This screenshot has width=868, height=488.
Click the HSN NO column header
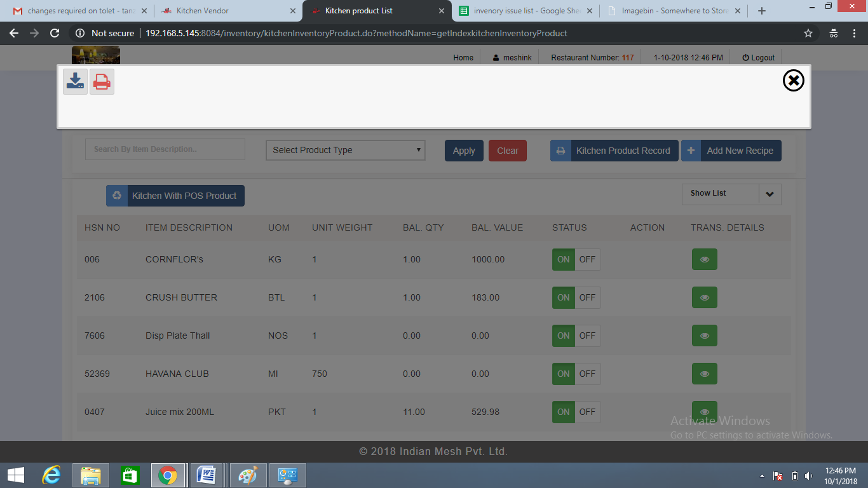pos(102,227)
